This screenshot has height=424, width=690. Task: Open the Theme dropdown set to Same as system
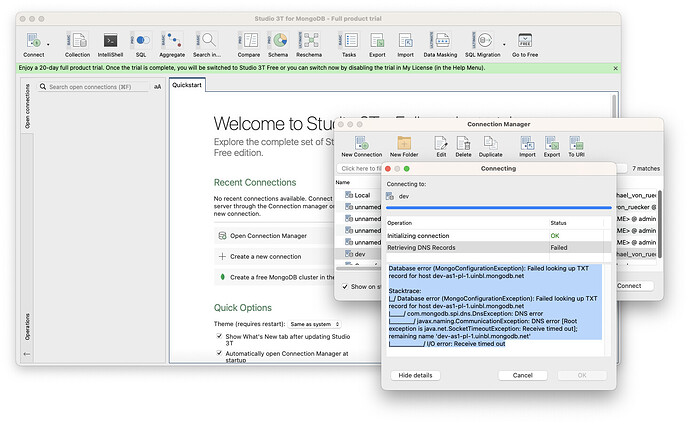(x=314, y=323)
